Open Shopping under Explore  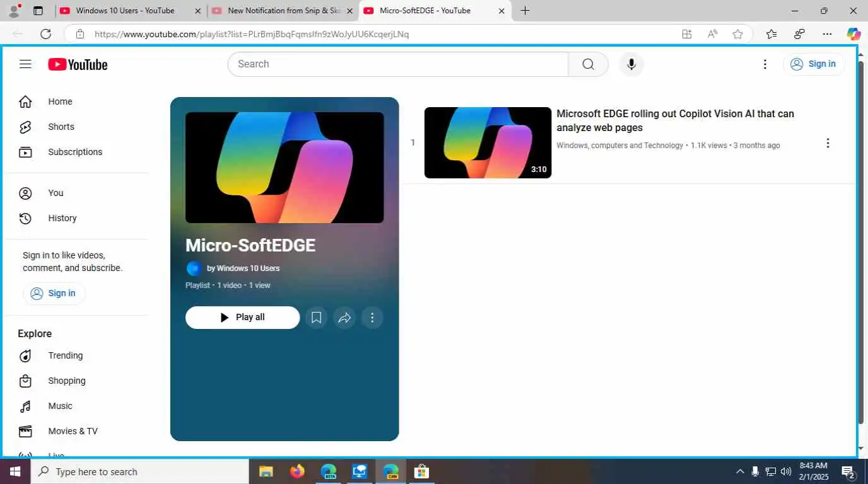(66, 381)
